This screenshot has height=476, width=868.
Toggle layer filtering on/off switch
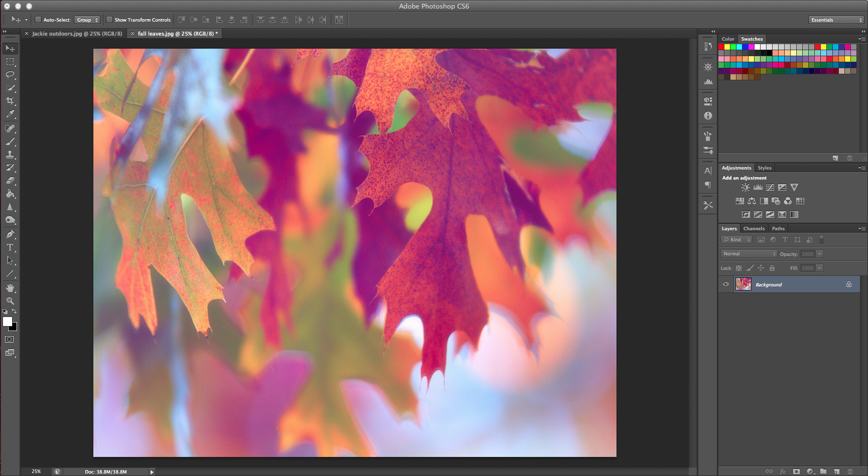[821, 240]
